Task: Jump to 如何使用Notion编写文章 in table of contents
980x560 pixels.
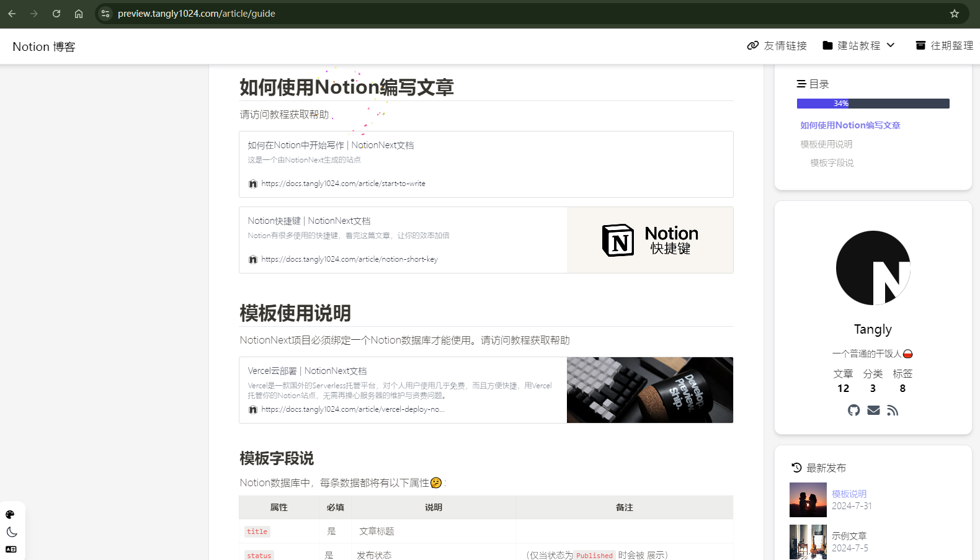Action: (850, 125)
